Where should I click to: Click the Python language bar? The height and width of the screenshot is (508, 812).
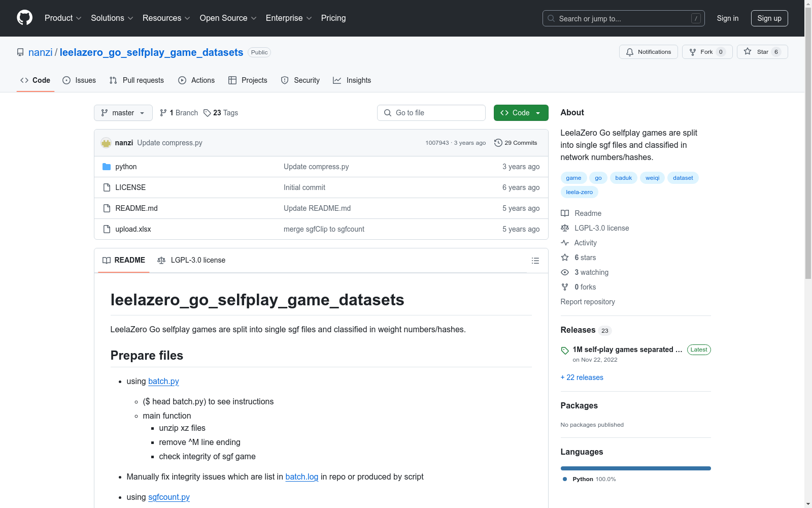pos(636,468)
